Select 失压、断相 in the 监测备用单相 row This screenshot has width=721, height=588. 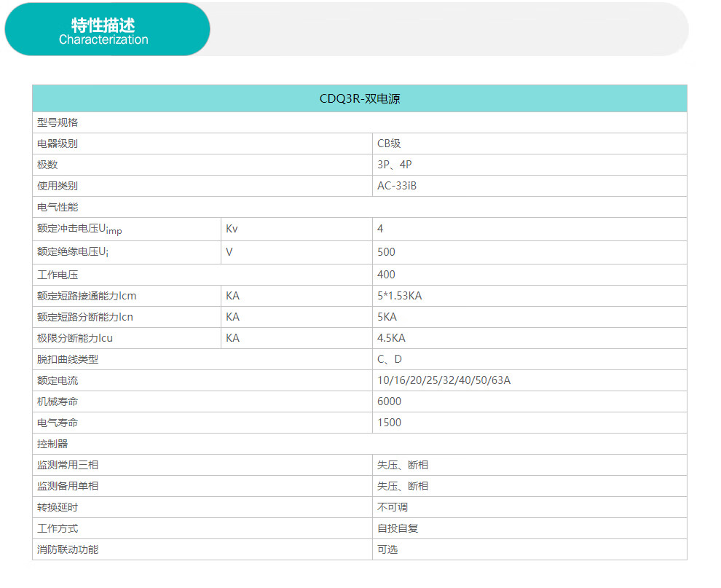tap(403, 486)
